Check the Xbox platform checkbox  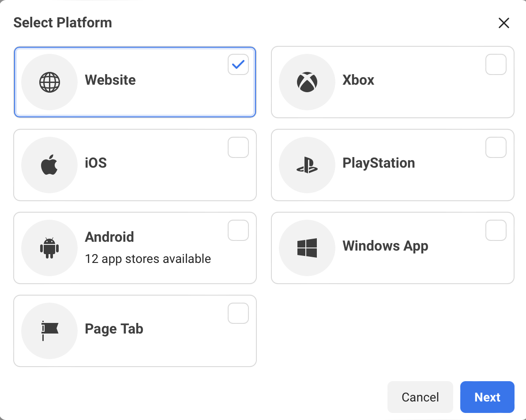[x=496, y=64]
